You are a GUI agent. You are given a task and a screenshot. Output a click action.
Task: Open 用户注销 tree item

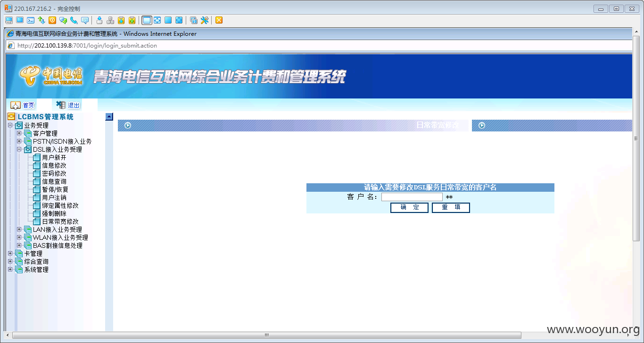54,197
